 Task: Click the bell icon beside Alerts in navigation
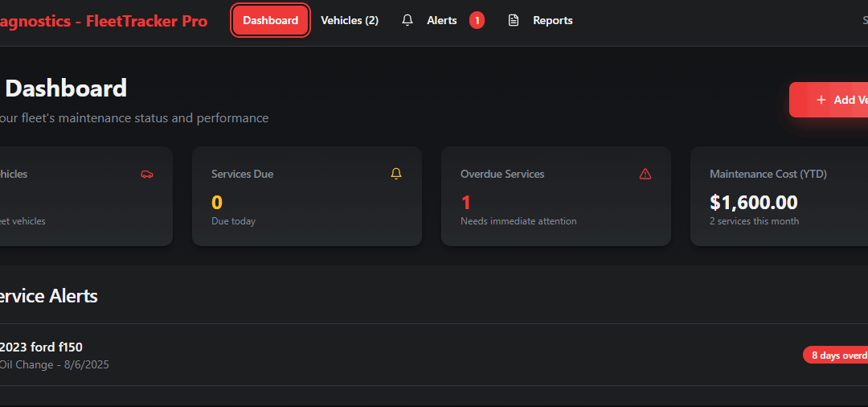coord(407,21)
